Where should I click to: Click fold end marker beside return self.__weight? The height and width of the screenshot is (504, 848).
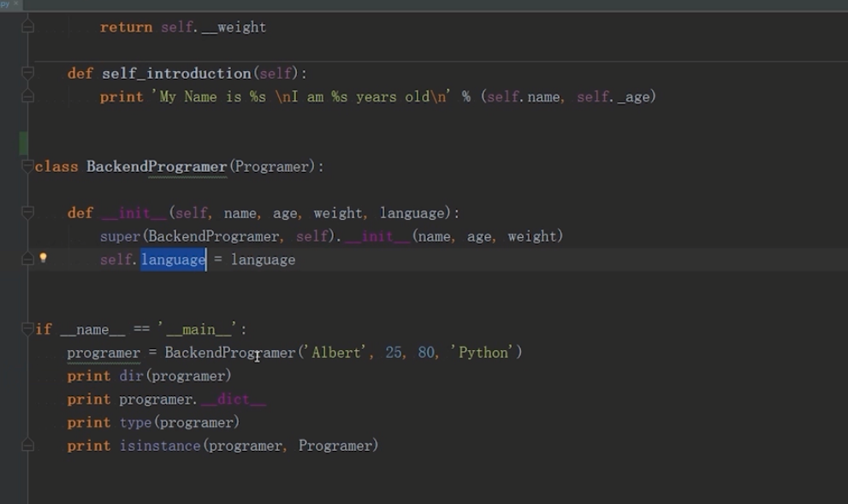[x=27, y=26]
